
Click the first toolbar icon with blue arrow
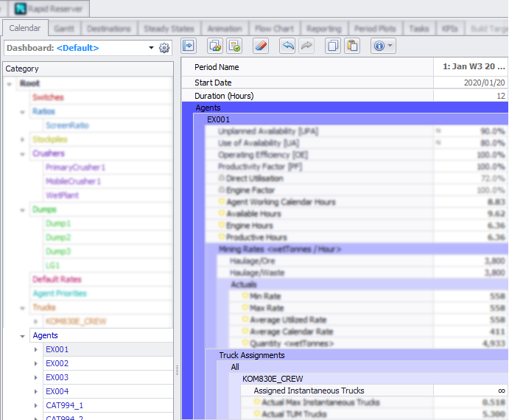click(x=189, y=46)
